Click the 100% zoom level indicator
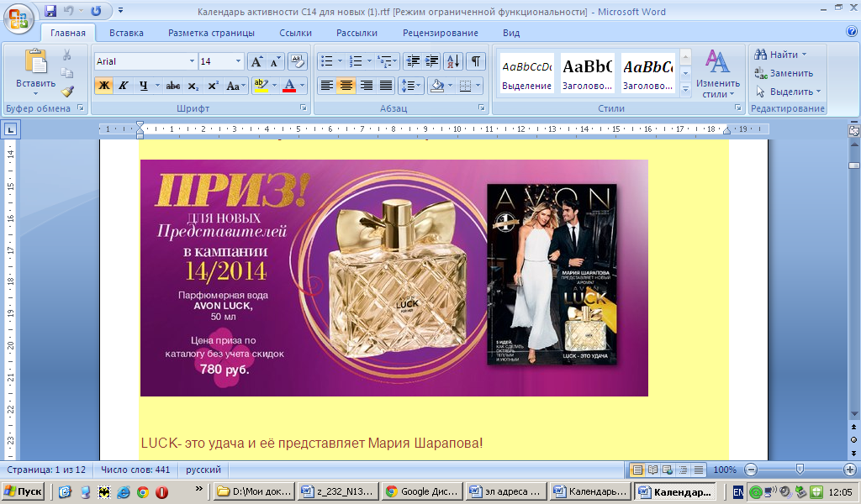Screen dimensions: 861x504 pos(725,470)
